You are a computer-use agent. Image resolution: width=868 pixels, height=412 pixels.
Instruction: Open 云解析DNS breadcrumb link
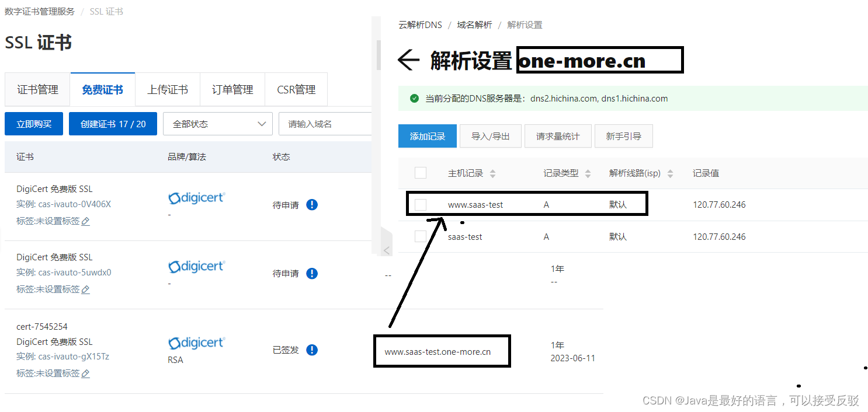(x=420, y=25)
